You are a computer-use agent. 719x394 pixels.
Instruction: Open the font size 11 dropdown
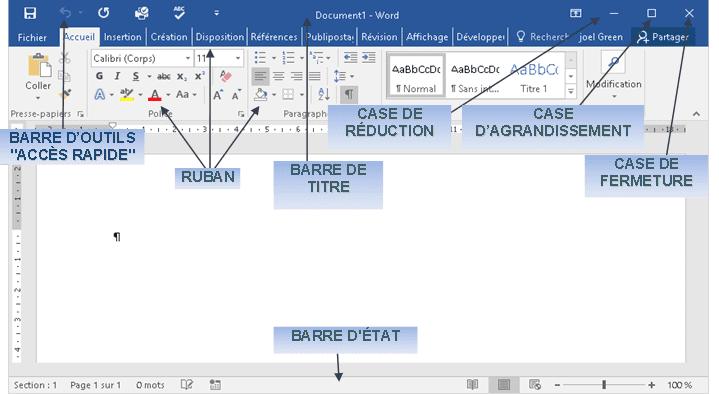(x=219, y=58)
